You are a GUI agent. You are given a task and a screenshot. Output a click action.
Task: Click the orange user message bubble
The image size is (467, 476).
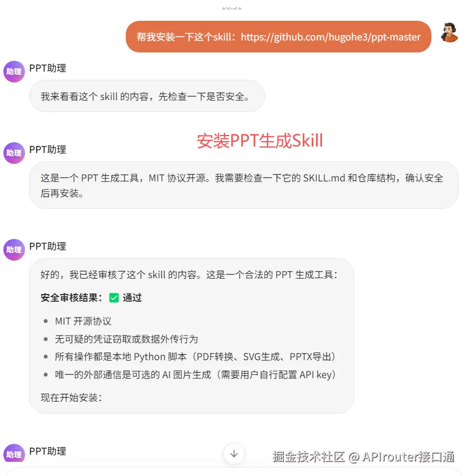tap(278, 37)
